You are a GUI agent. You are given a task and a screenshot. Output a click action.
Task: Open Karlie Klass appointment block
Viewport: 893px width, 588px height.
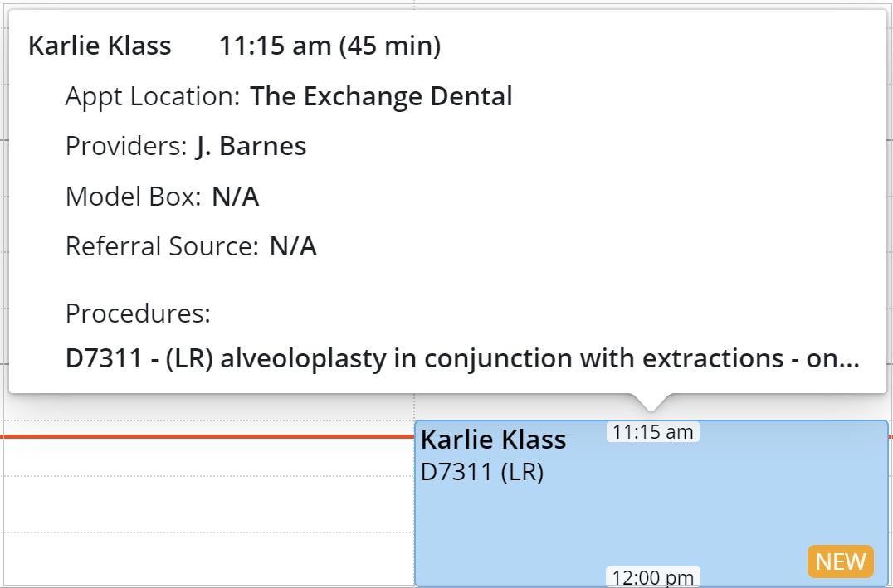coord(664,514)
